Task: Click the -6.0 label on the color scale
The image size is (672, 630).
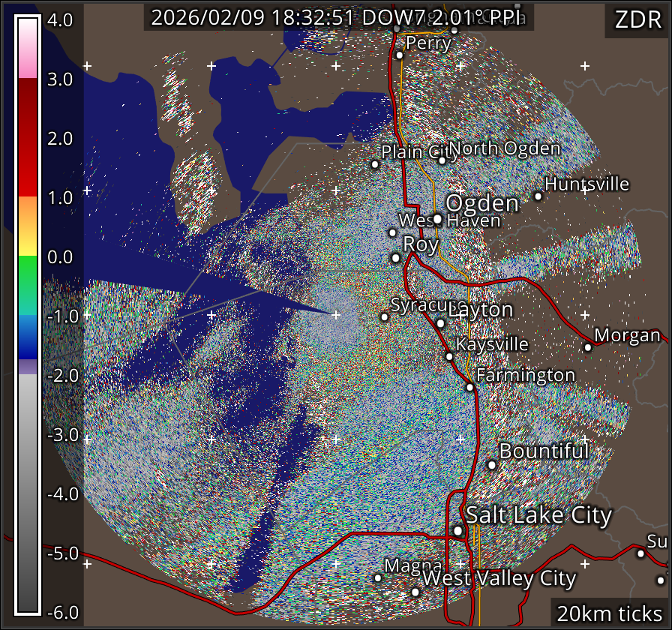Action: pos(60,613)
